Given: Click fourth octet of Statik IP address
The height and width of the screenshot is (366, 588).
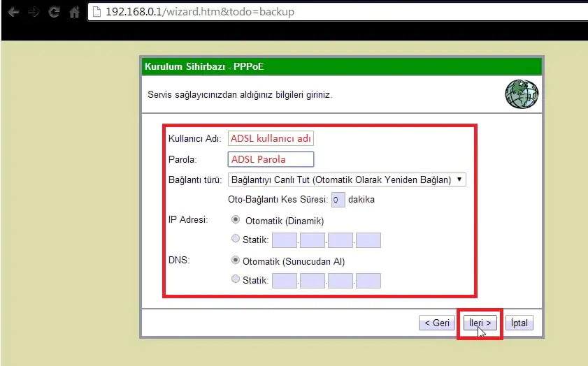Looking at the screenshot, I should click(368, 240).
